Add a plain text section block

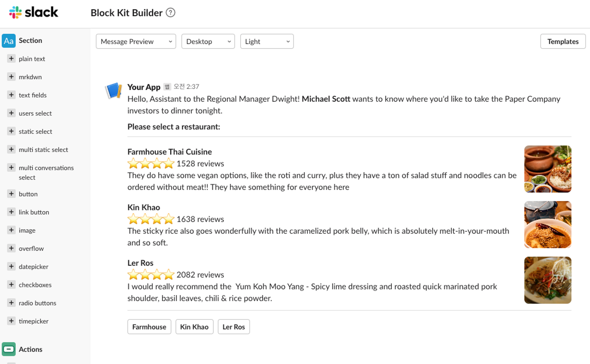click(x=11, y=58)
